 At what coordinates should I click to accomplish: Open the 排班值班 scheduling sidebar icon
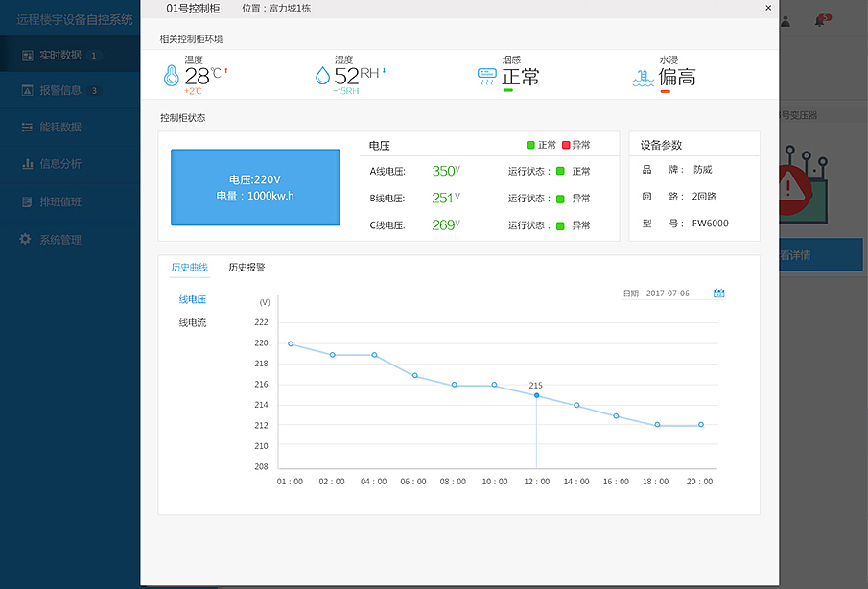click(x=27, y=200)
